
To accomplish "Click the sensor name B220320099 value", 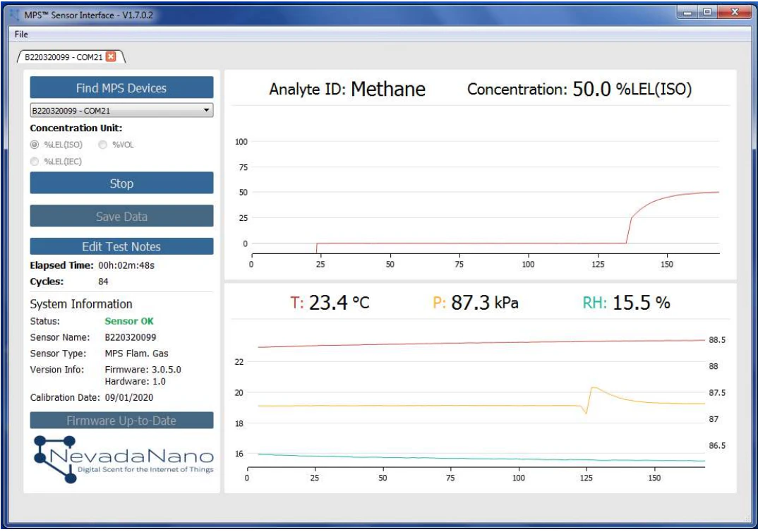I will 131,337.
